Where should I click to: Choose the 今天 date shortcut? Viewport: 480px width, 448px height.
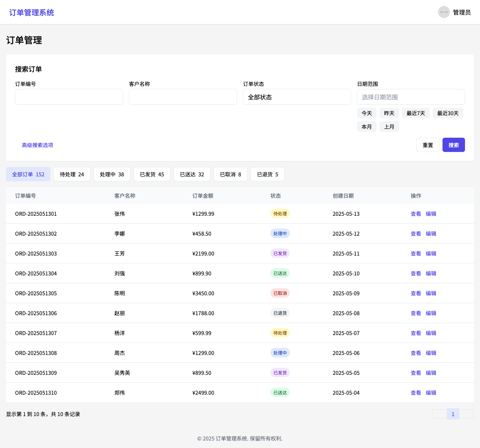pos(366,113)
